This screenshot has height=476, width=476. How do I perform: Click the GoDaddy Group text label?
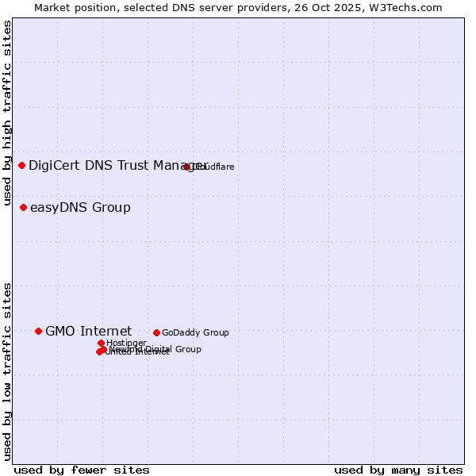pos(195,333)
